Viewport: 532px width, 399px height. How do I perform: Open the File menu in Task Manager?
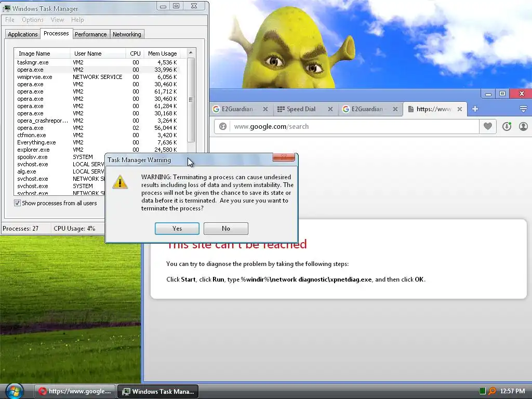point(9,20)
